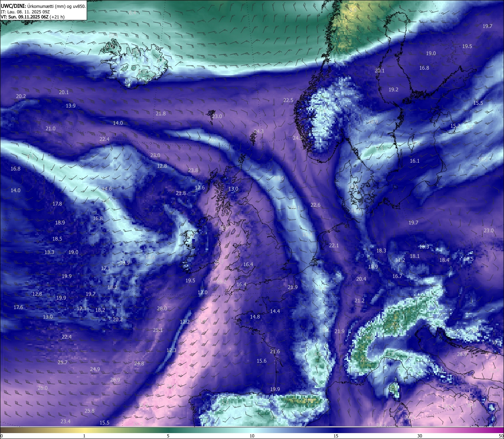
Task: Click the map value 20.4
Action: (361, 279)
